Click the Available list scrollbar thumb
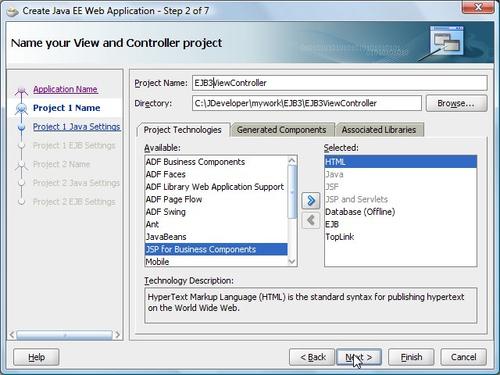 click(x=292, y=192)
